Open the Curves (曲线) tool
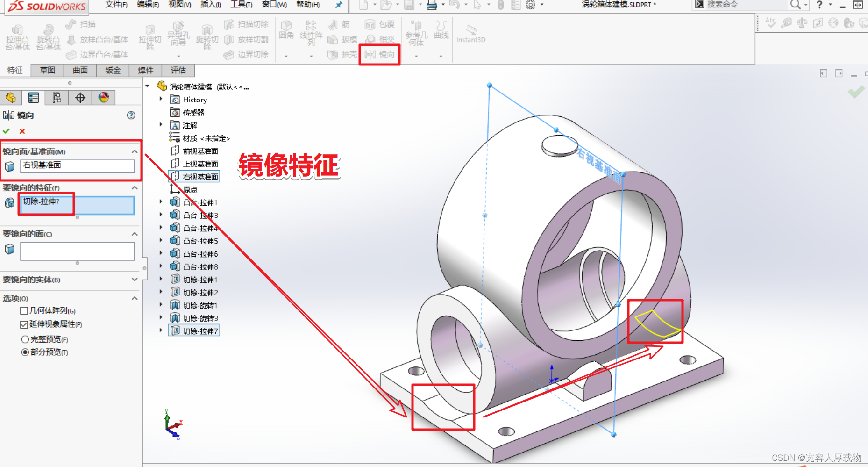The image size is (868, 467). click(x=441, y=30)
